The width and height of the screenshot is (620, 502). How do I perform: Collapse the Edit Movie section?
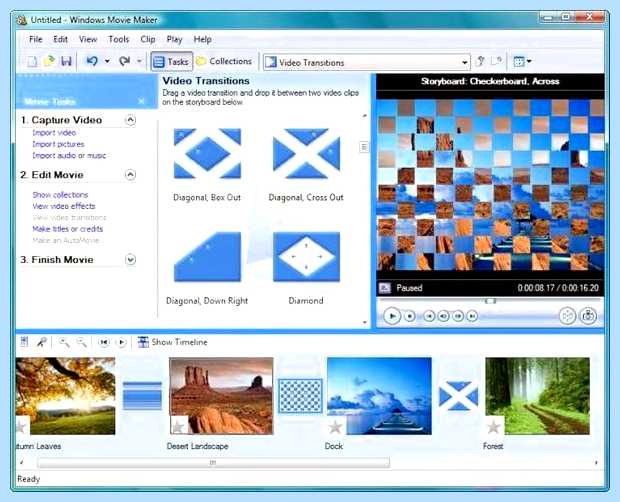130,175
